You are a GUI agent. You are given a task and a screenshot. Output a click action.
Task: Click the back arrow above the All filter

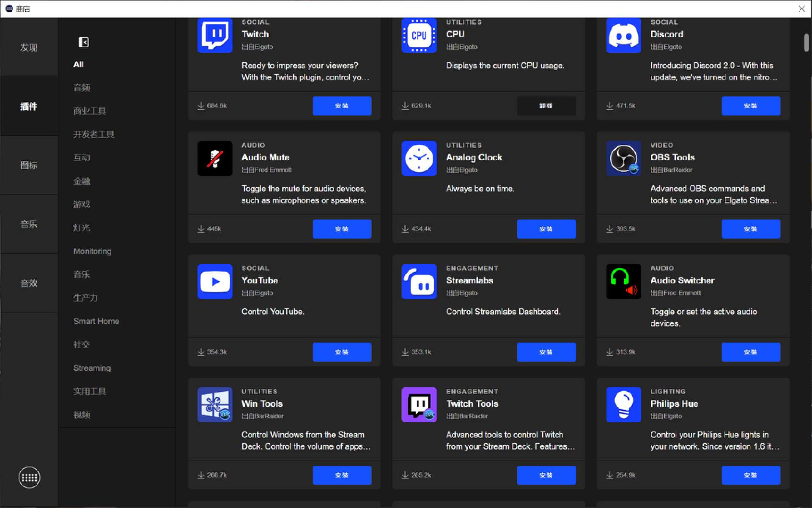pos(83,42)
